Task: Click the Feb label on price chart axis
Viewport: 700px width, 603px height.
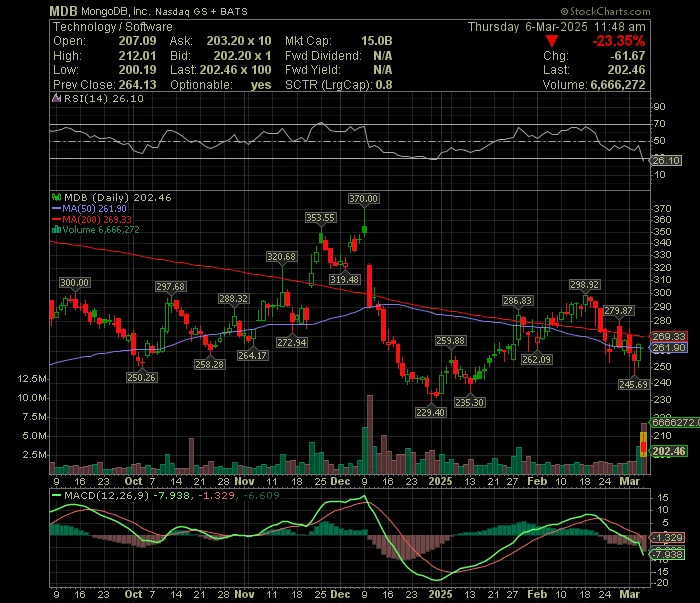Action: click(x=537, y=482)
